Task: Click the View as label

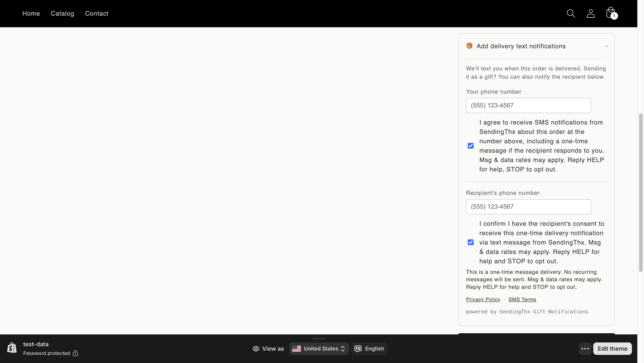Action: pyautogui.click(x=273, y=348)
